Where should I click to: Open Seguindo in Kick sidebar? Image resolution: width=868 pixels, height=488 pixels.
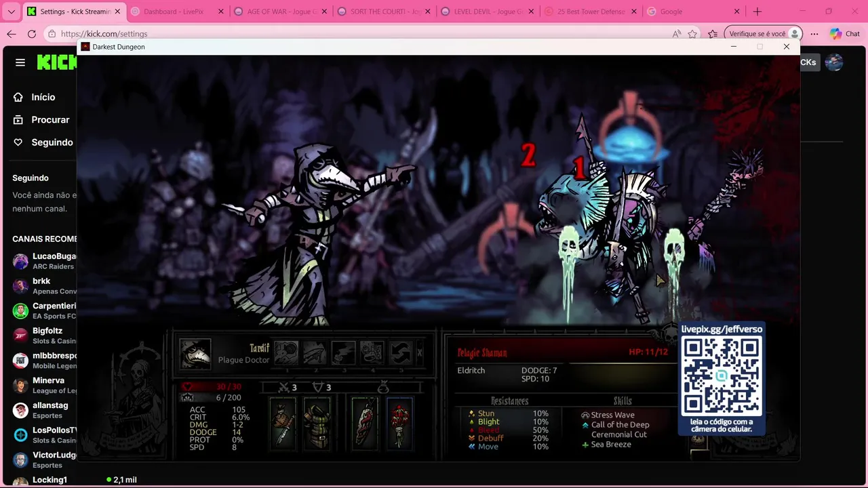43,142
